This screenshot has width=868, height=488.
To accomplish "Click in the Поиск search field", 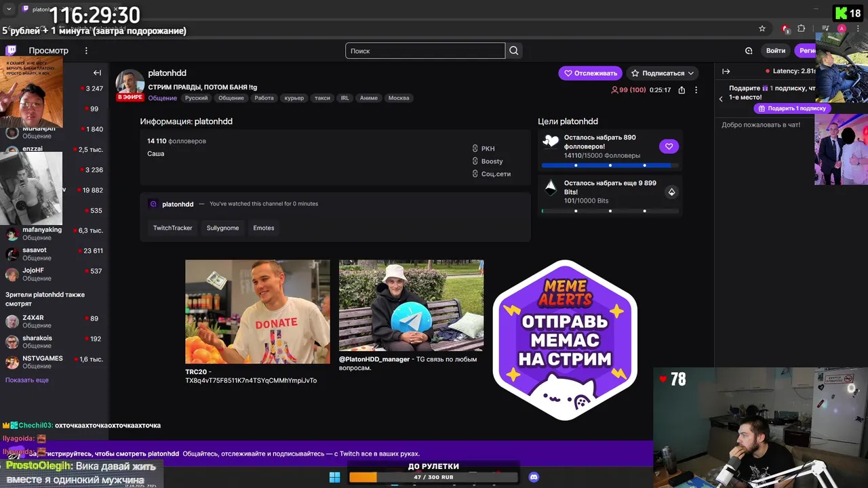I will [425, 51].
